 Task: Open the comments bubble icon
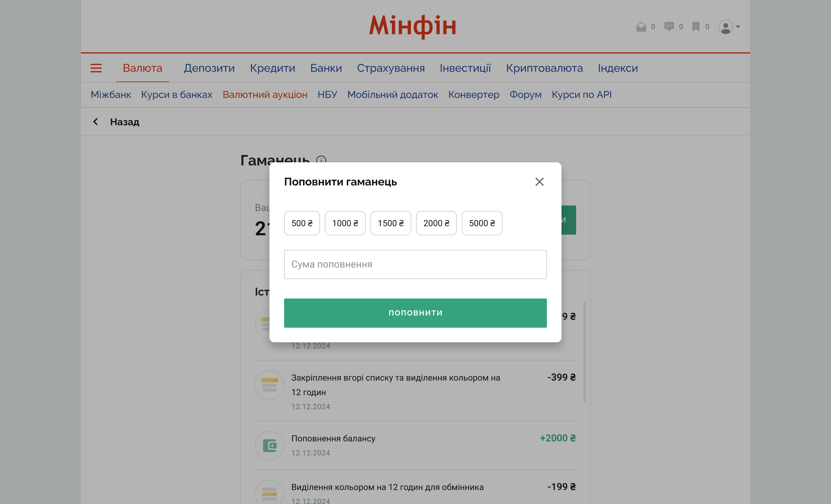coord(669,27)
